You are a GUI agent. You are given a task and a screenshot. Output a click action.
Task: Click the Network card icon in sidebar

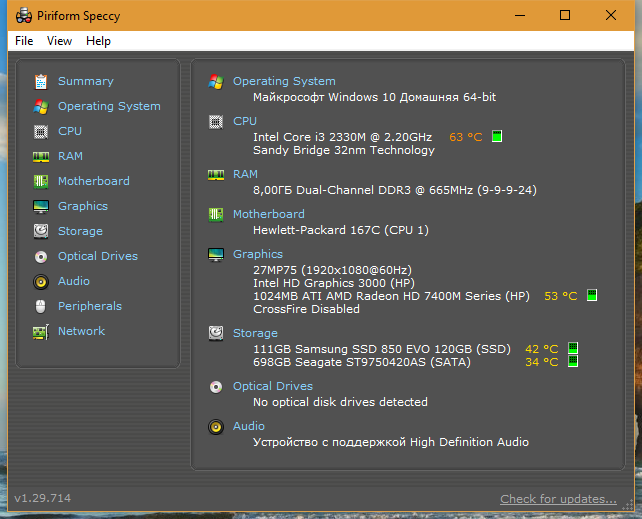[41, 332]
